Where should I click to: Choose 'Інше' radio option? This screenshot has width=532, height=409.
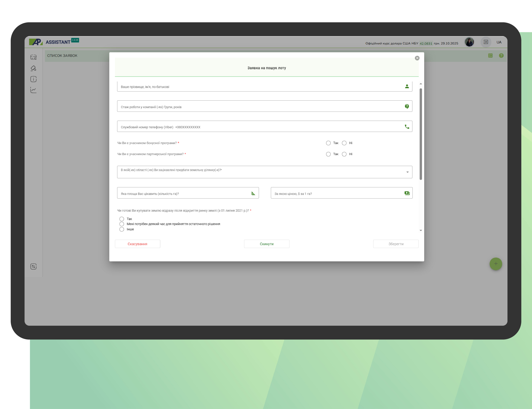click(x=122, y=229)
